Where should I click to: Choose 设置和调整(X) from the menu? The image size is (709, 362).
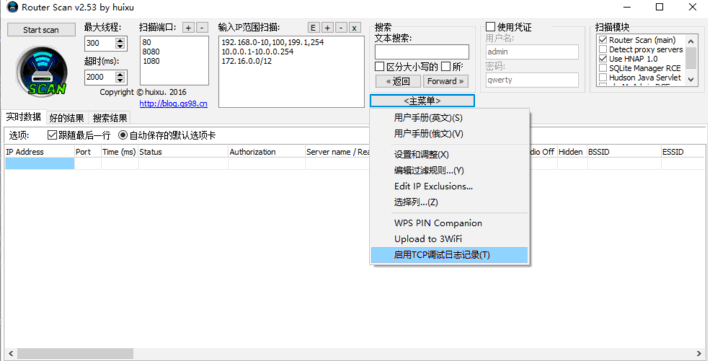pyautogui.click(x=449, y=155)
